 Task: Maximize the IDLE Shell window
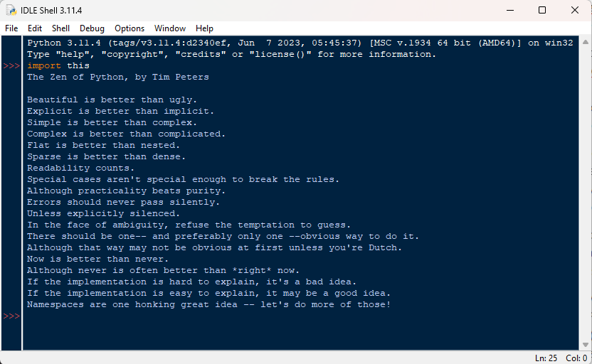coord(542,11)
